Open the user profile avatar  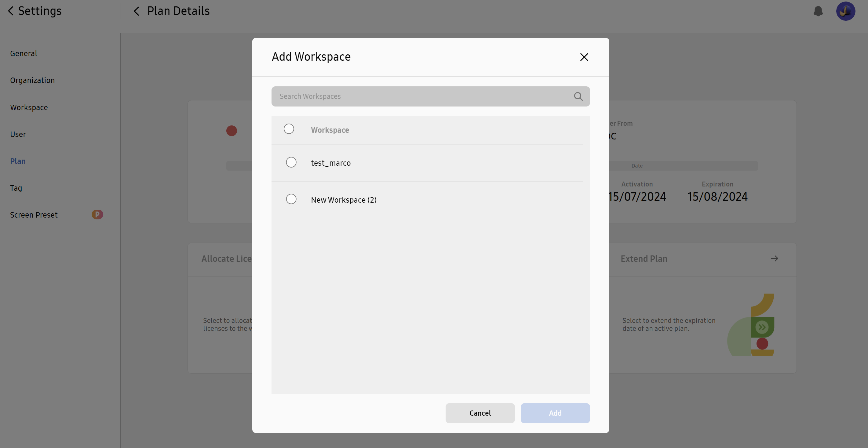pyautogui.click(x=845, y=11)
